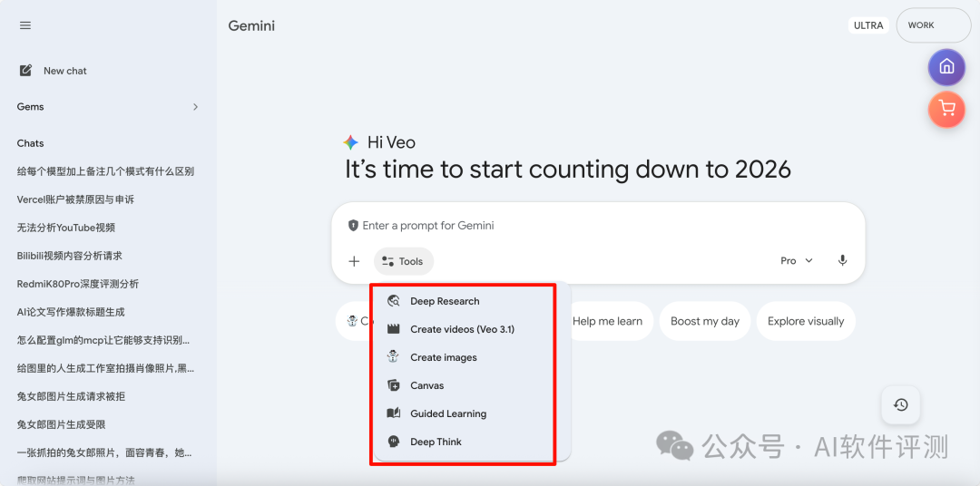Open chat 兔女郎图片生成请求被拒
The width and height of the screenshot is (980, 486).
point(72,396)
